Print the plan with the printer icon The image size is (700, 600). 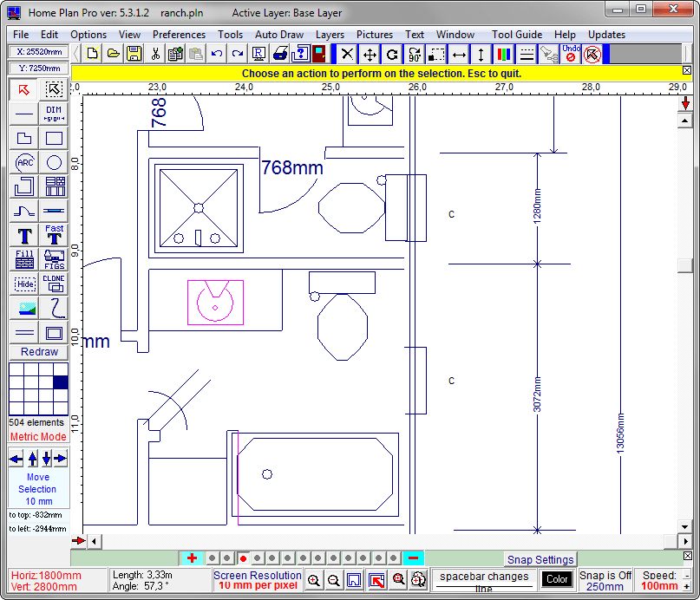pos(279,54)
